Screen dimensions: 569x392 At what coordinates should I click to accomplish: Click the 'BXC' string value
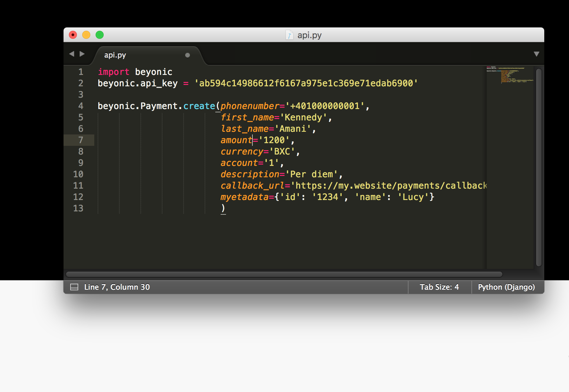pyautogui.click(x=282, y=152)
